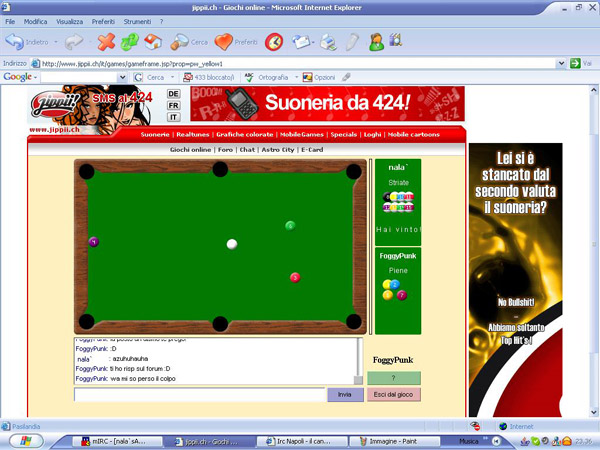Go to the browser Home page icon
This screenshot has height=450, width=600.
[154, 42]
